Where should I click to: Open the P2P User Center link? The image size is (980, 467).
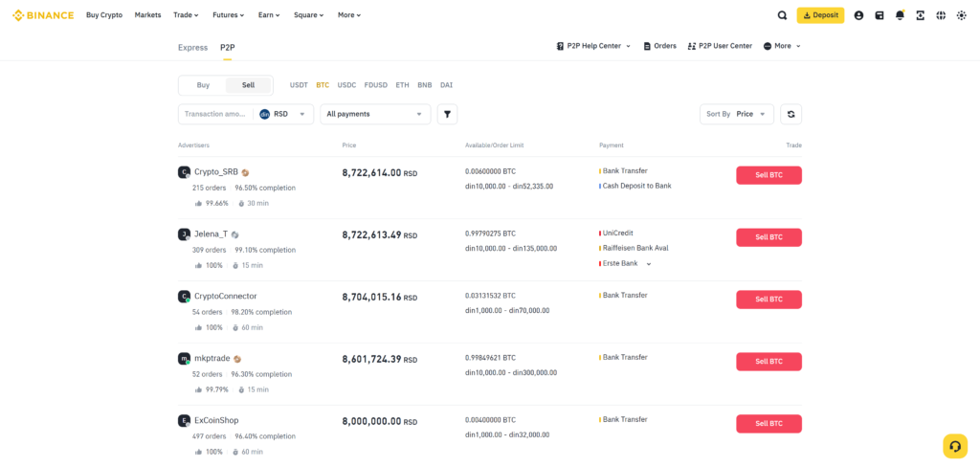tap(720, 46)
